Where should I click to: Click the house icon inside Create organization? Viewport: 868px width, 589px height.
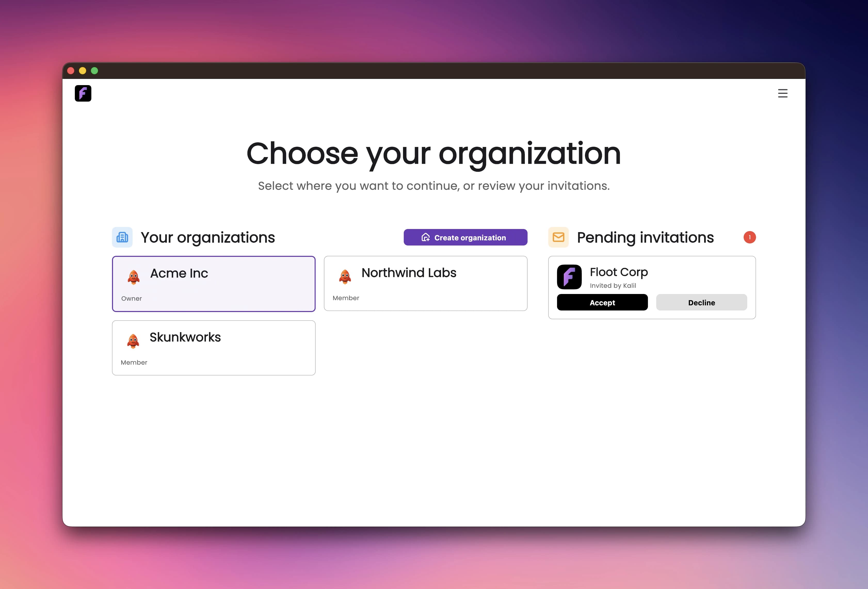(425, 238)
